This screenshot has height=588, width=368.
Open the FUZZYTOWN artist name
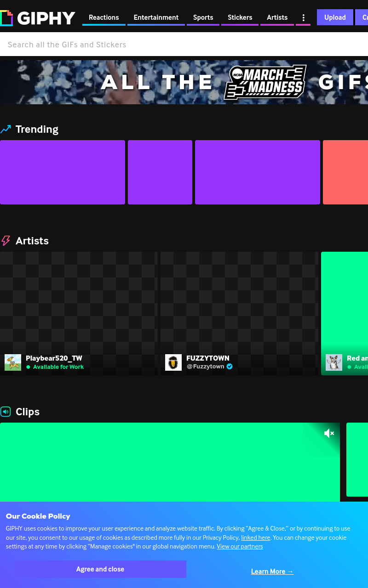click(208, 358)
